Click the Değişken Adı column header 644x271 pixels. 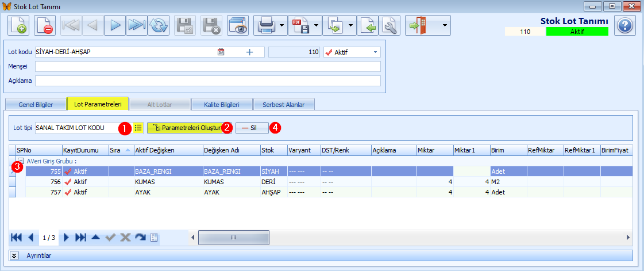pos(232,150)
